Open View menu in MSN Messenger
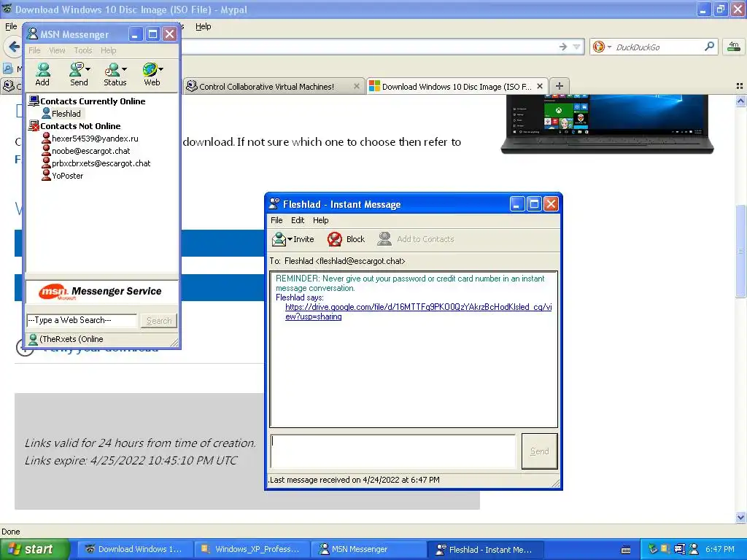747x560 pixels. pyautogui.click(x=57, y=50)
